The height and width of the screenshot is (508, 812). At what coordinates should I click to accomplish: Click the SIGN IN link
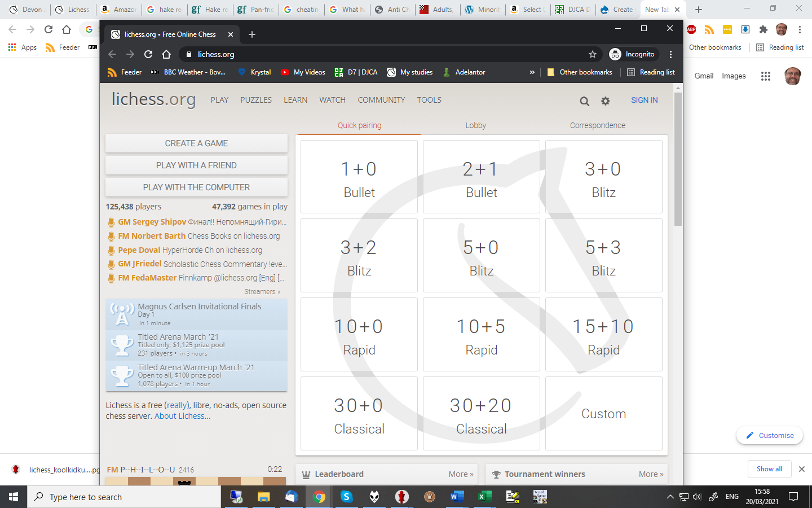pos(644,100)
